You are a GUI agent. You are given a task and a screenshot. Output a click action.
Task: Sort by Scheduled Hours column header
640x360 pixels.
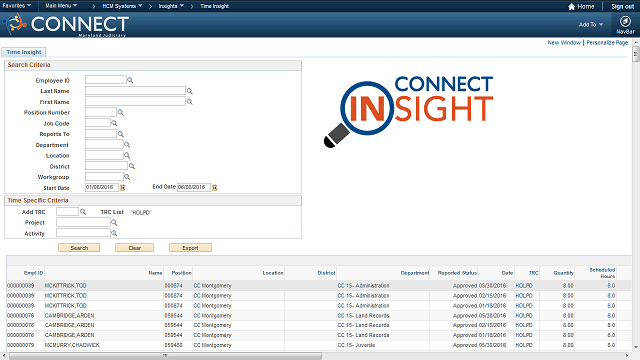pyautogui.click(x=602, y=273)
